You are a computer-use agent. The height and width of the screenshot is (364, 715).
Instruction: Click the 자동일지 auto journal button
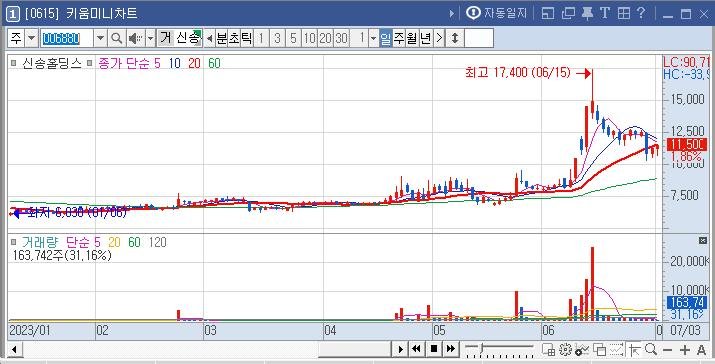point(497,13)
